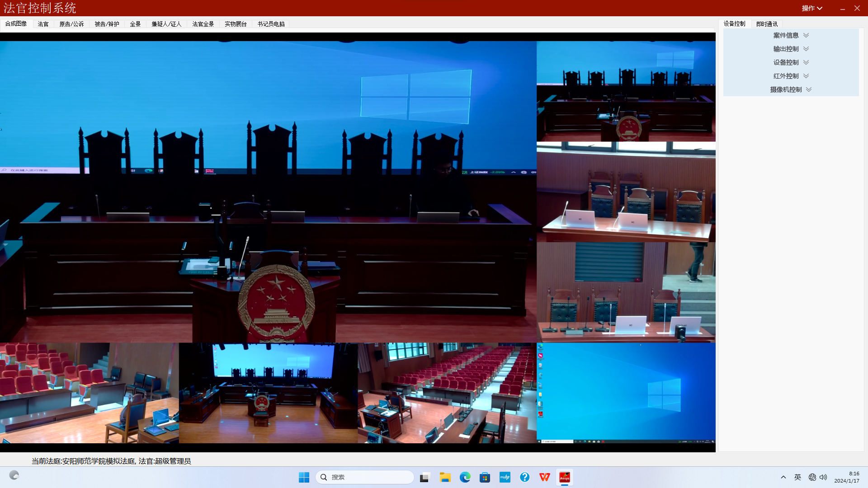Screen dimensions: 868x488
Task: Switch to the 法官 camera tab
Action: tap(43, 24)
